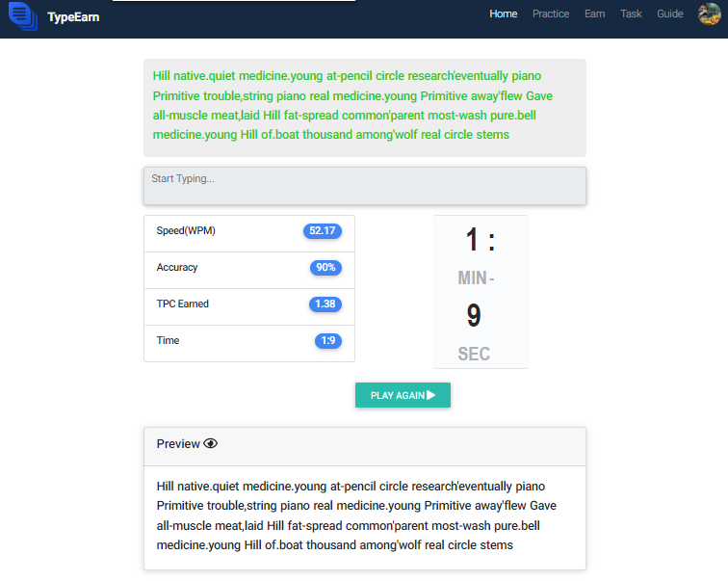The height and width of the screenshot is (581, 728).
Task: Open the Earn menu item
Action: point(595,13)
